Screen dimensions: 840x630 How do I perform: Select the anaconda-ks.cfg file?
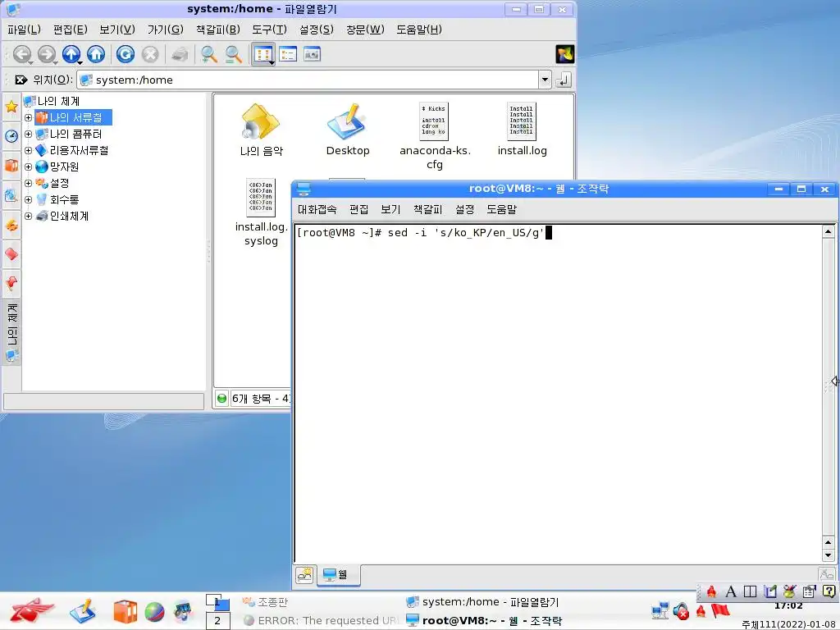[x=435, y=137]
